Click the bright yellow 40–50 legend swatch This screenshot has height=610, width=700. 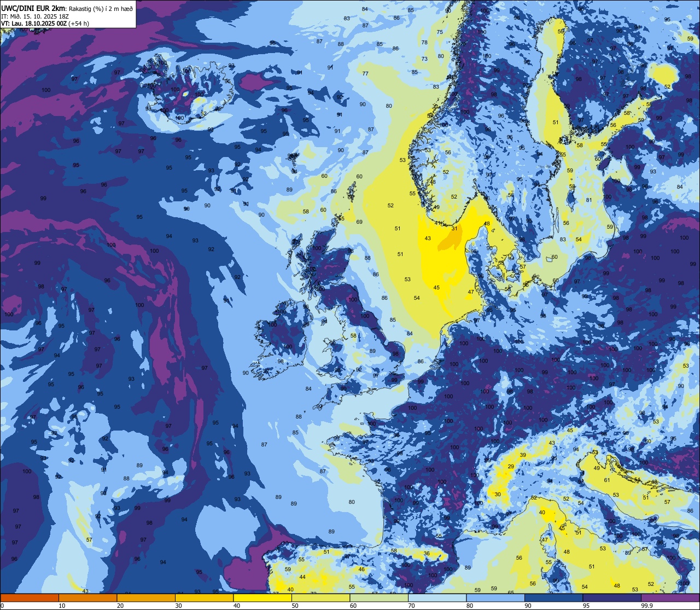[262, 597]
